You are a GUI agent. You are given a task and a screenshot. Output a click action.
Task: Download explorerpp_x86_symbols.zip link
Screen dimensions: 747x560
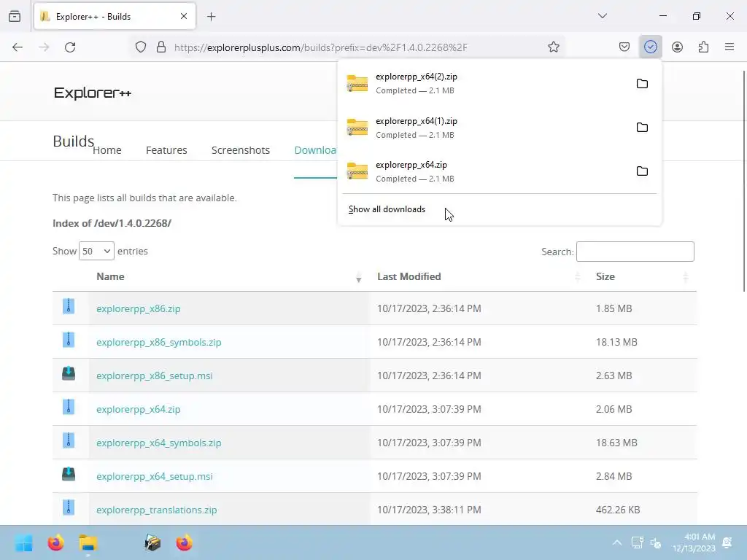tap(158, 343)
